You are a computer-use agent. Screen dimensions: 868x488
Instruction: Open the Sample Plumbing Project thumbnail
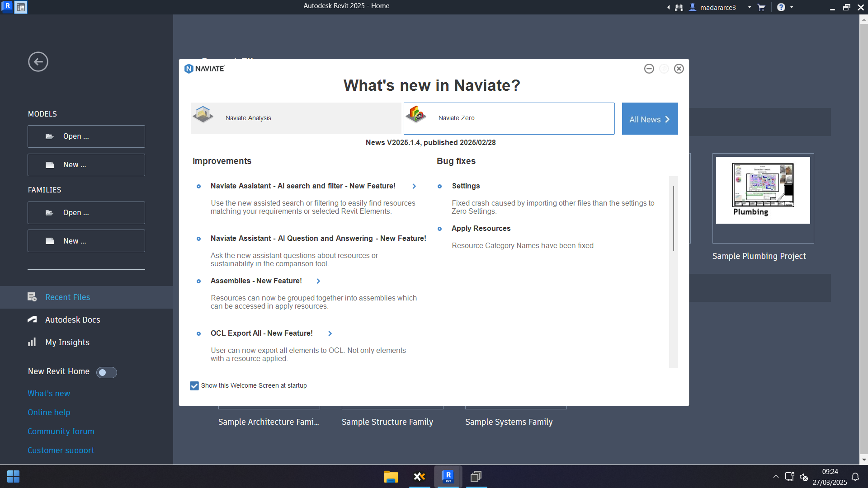point(763,190)
